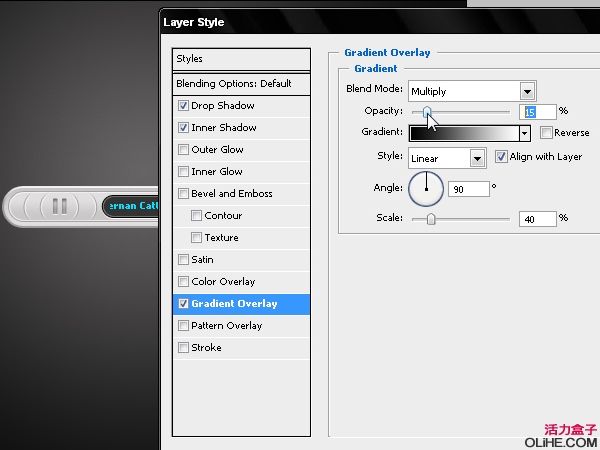Click the Opacity percentage field
The image size is (600, 450).
[x=538, y=112]
